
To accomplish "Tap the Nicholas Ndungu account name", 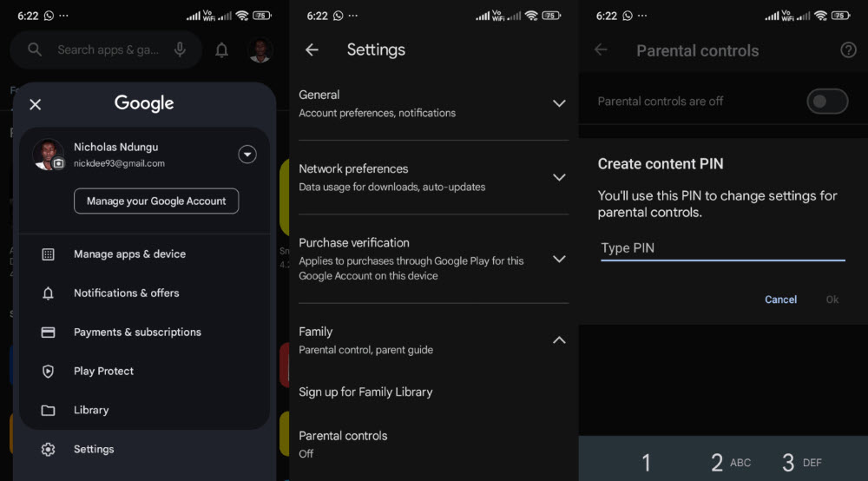I will tap(115, 148).
